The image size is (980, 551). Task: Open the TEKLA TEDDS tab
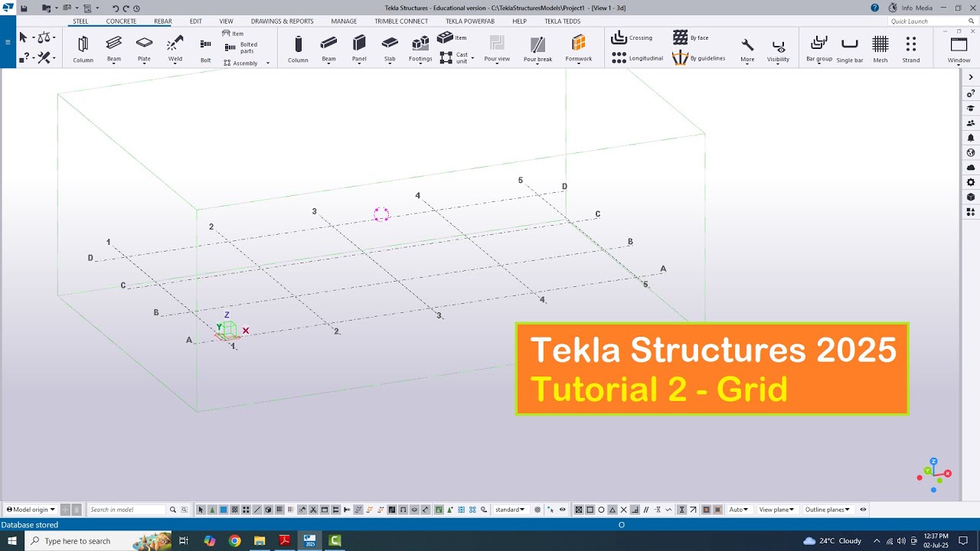click(x=562, y=21)
